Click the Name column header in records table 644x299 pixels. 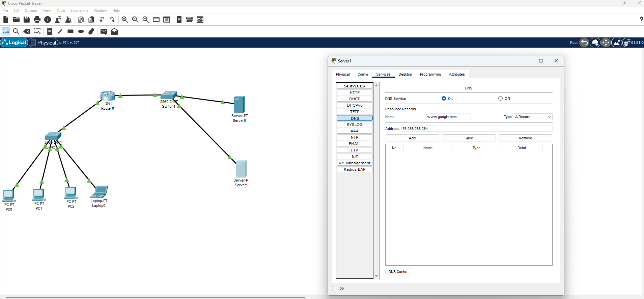[428, 148]
